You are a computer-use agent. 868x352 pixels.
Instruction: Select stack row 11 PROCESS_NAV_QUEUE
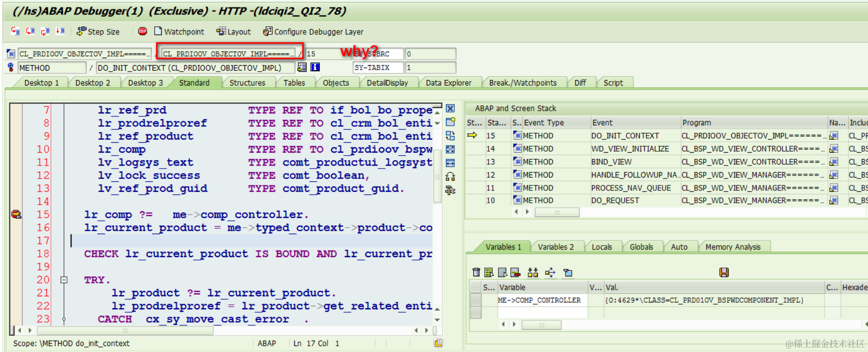pos(666,188)
